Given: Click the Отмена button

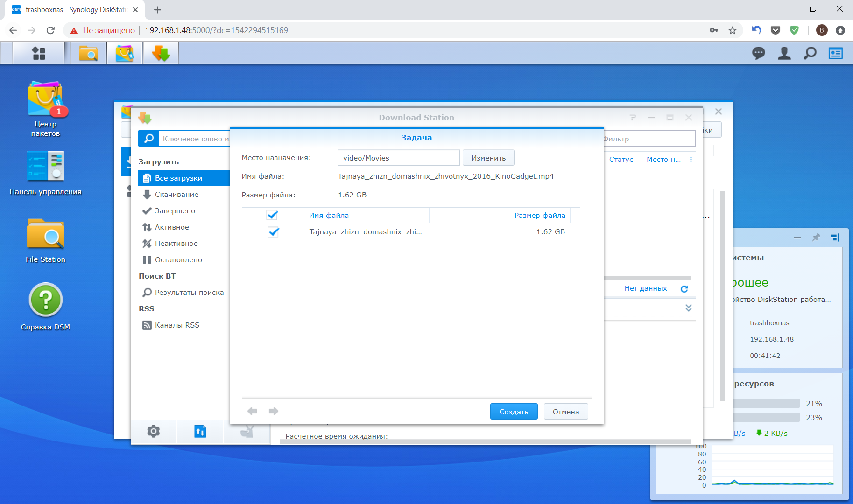Looking at the screenshot, I should [565, 412].
